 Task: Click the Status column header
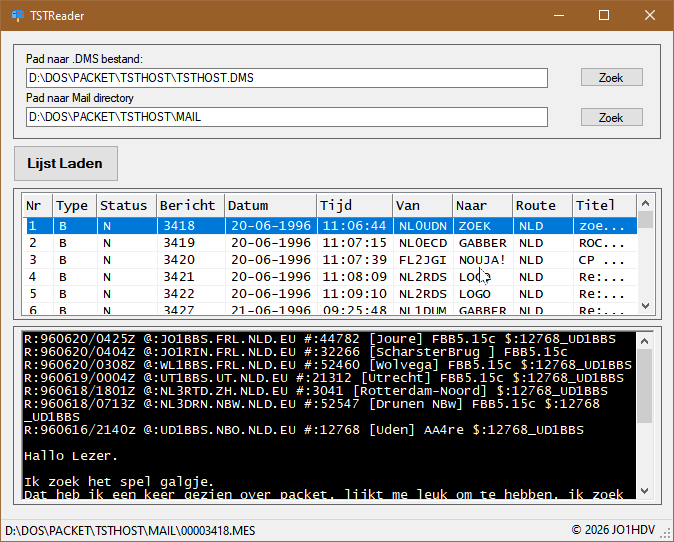pyautogui.click(x=126, y=205)
